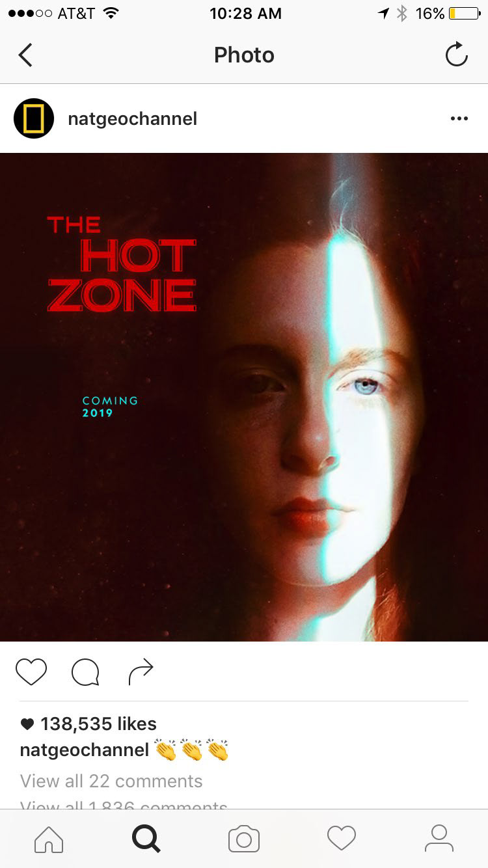
Task: Open comments with speech bubble icon
Action: pyautogui.click(x=85, y=672)
